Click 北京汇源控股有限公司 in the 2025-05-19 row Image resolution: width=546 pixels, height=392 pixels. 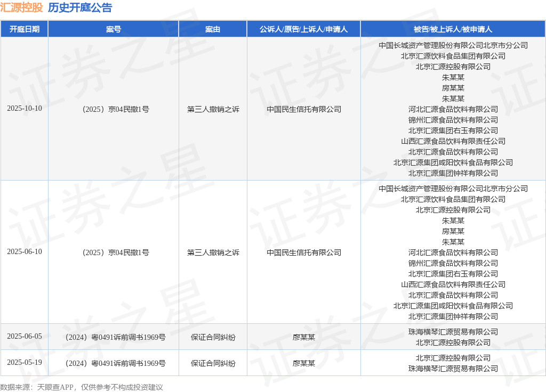point(453,358)
